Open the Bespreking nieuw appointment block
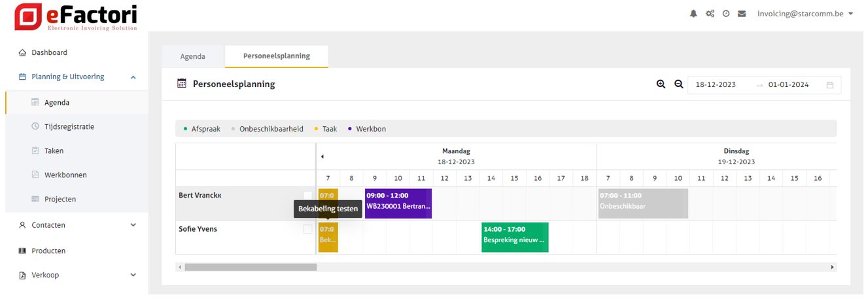Viewport: 868px width, 299px height. point(515,237)
